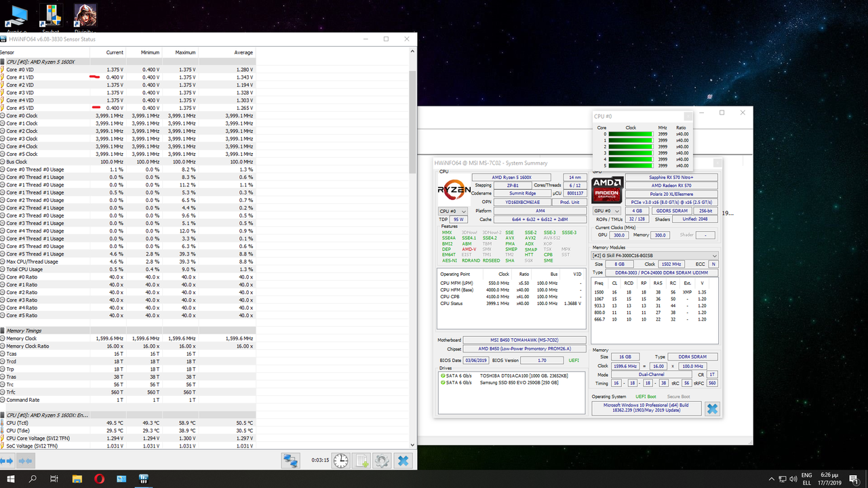Open the memory module G.Skill dropdown

[x=654, y=255]
